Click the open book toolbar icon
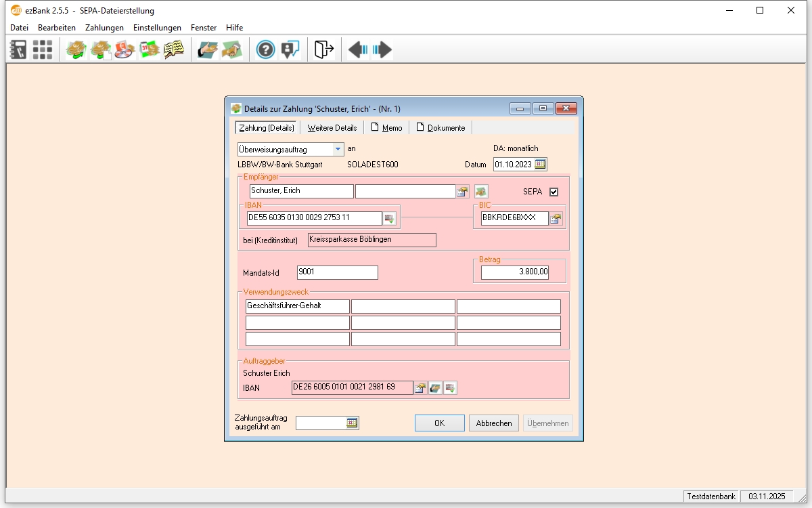The height and width of the screenshot is (508, 812). (174, 49)
